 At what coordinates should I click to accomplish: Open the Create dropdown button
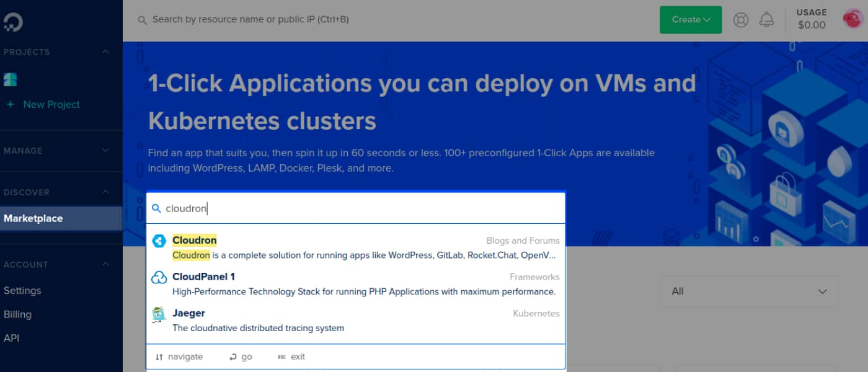click(691, 20)
